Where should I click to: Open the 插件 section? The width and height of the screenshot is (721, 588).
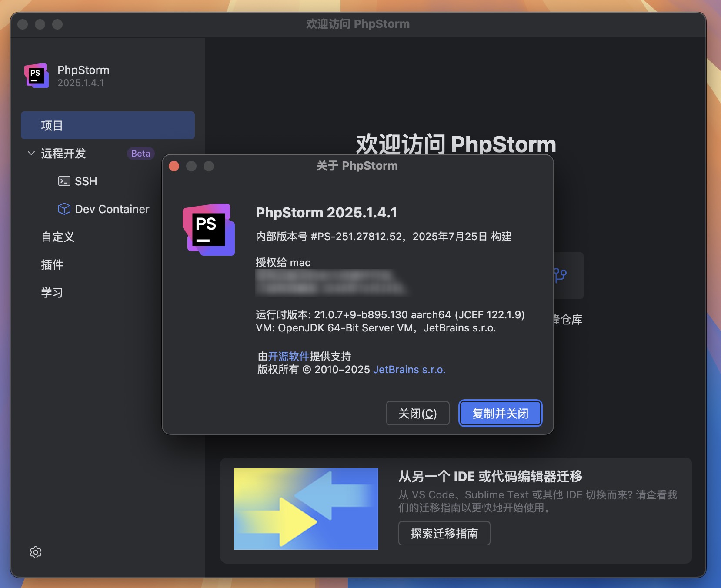pos(52,264)
